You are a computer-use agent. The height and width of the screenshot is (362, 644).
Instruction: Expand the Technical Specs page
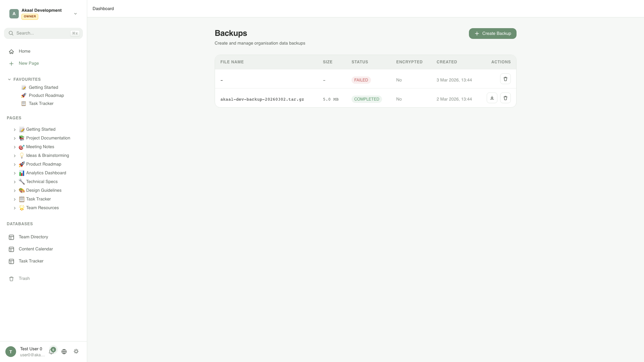[x=15, y=182]
